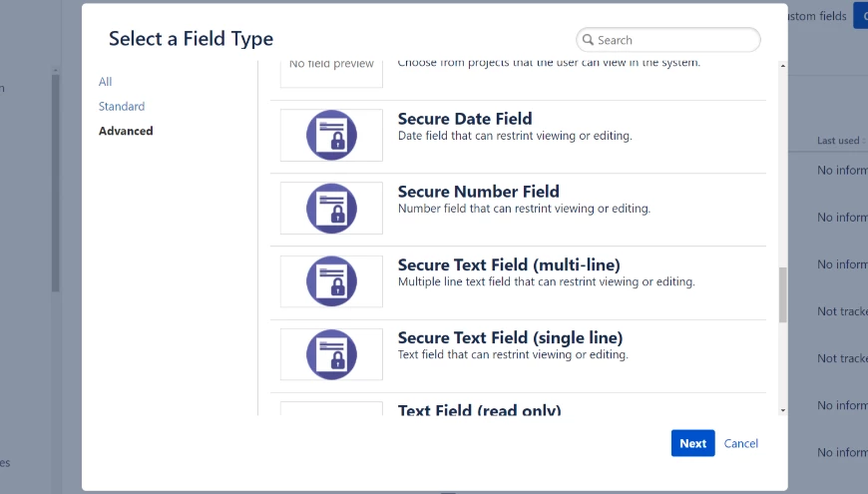This screenshot has width=868, height=494.
Task: Click 'Number field that can restrint viewing' description
Action: point(524,209)
